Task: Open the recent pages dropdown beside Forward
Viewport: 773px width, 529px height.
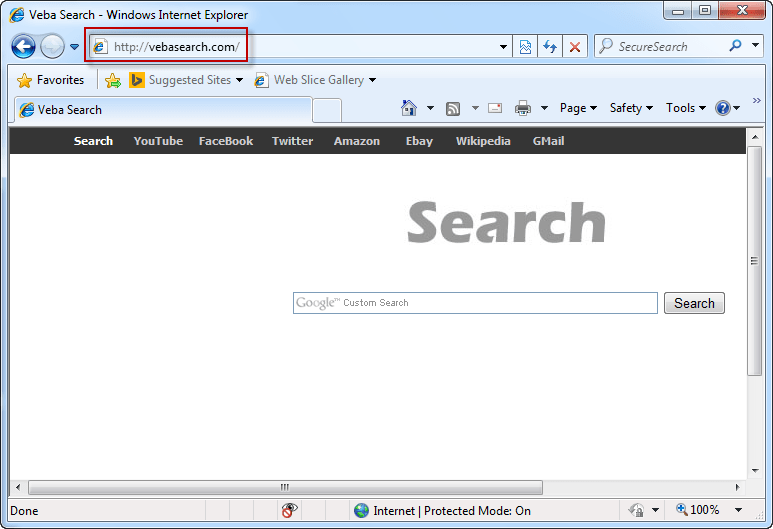Action: pyautogui.click(x=74, y=47)
